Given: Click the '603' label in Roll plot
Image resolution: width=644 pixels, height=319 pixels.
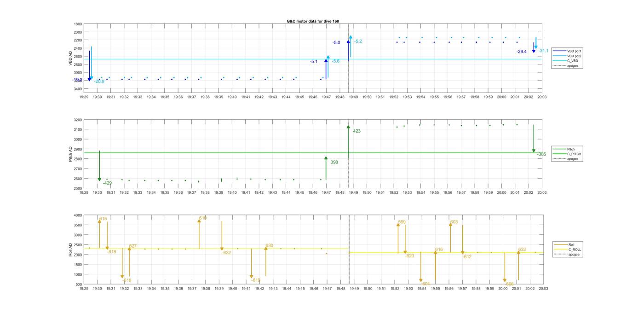Looking at the screenshot, I should [x=454, y=222].
